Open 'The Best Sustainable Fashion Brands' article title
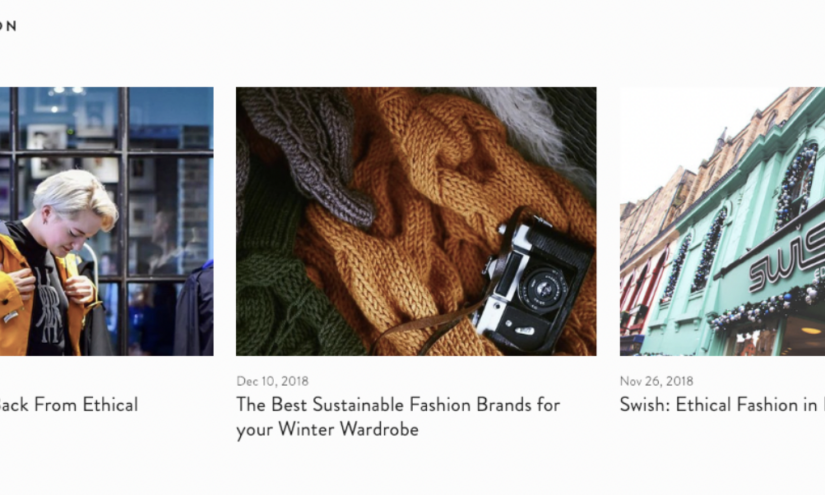 tap(398, 417)
